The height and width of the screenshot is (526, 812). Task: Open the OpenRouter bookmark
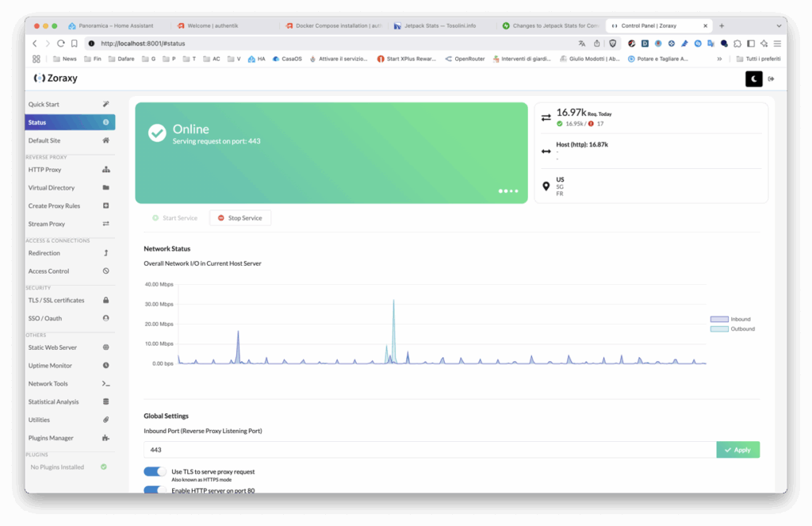[465, 59]
